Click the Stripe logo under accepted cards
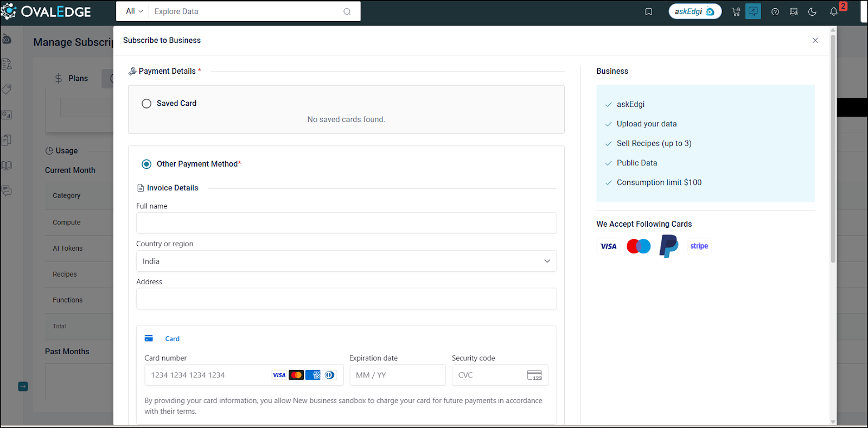Image resolution: width=868 pixels, height=428 pixels. click(699, 246)
